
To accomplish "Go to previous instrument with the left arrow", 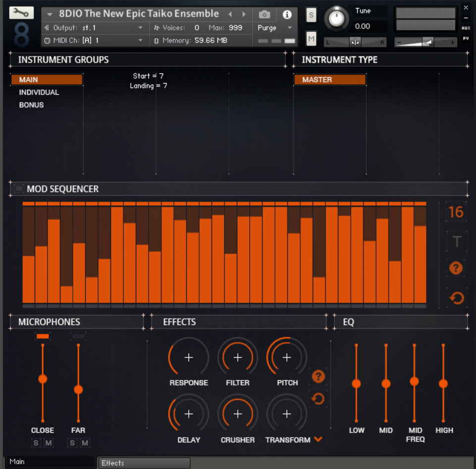I will pyautogui.click(x=230, y=14).
